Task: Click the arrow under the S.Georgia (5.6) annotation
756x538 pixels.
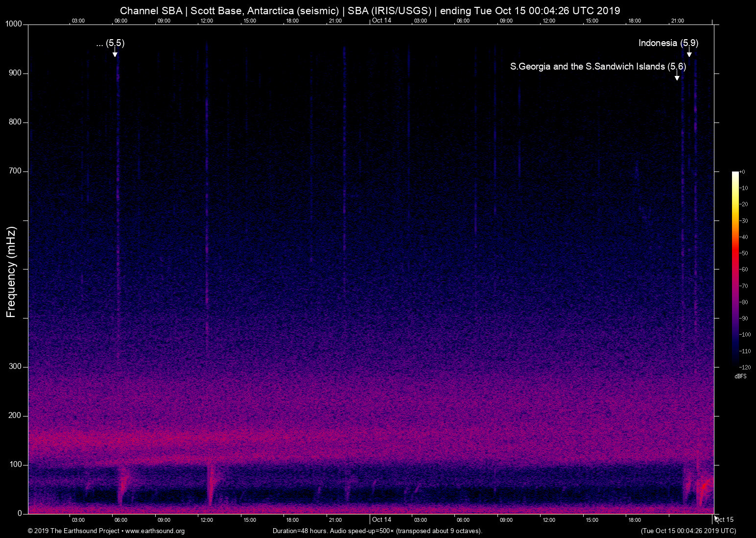Action: [x=677, y=76]
